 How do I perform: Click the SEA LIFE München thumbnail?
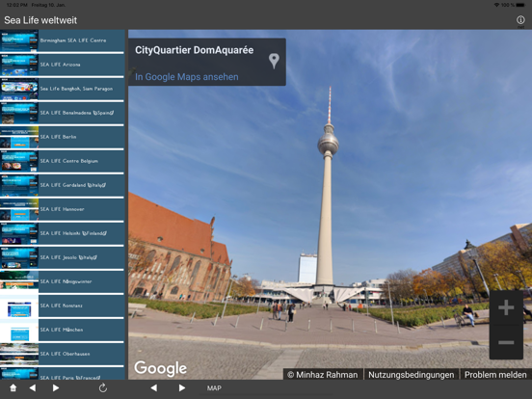[x=19, y=330]
